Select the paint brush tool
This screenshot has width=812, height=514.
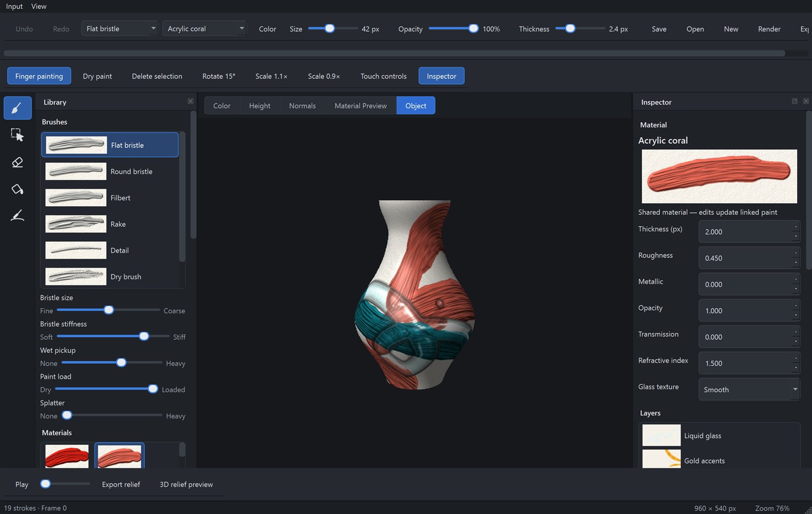pos(18,108)
